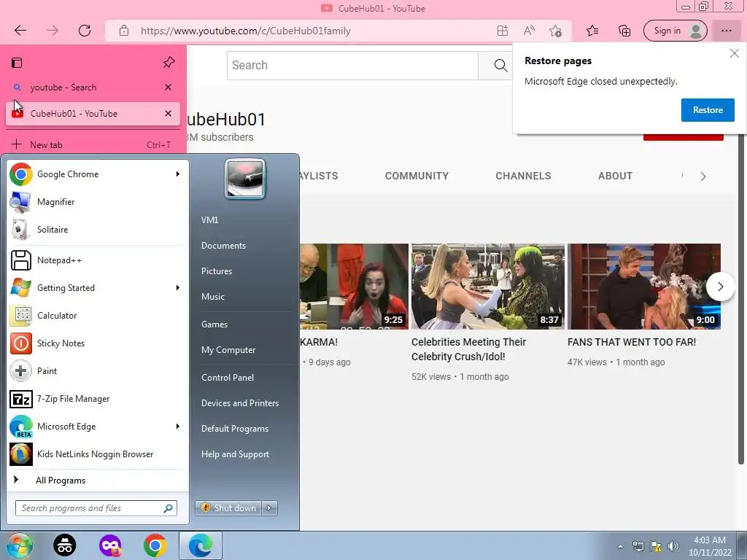
Task: Go back using the browser back arrow
Action: click(x=20, y=31)
